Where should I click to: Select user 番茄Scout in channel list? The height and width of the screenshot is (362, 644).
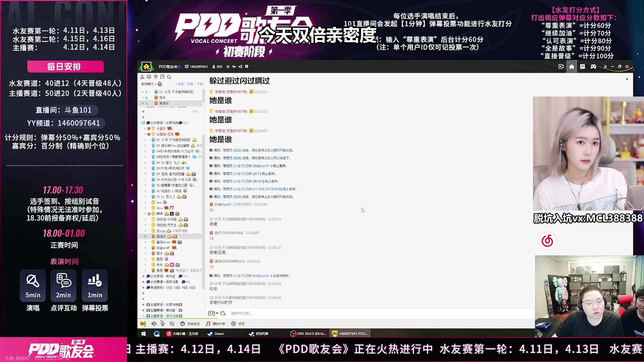pos(163,242)
